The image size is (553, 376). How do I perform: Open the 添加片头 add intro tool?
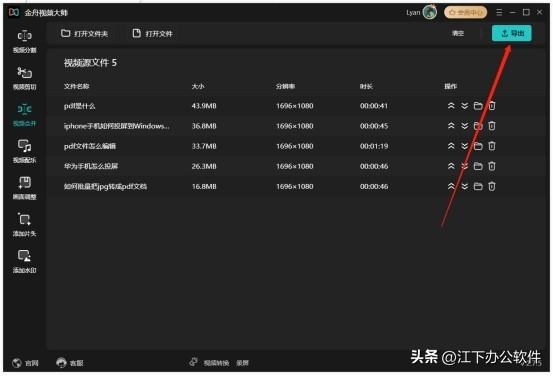(x=24, y=225)
